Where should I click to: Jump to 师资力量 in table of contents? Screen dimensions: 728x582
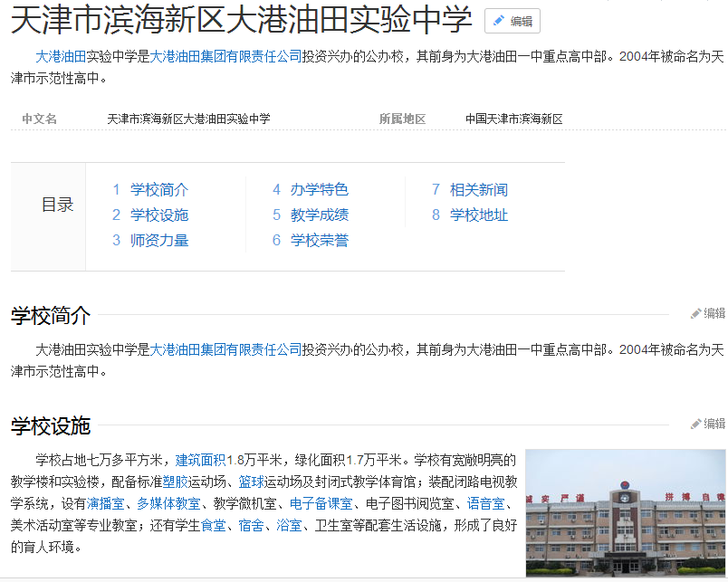[159, 241]
